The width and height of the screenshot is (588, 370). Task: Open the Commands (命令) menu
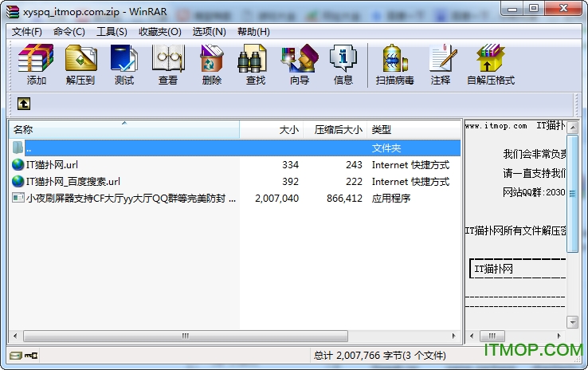[x=69, y=32]
